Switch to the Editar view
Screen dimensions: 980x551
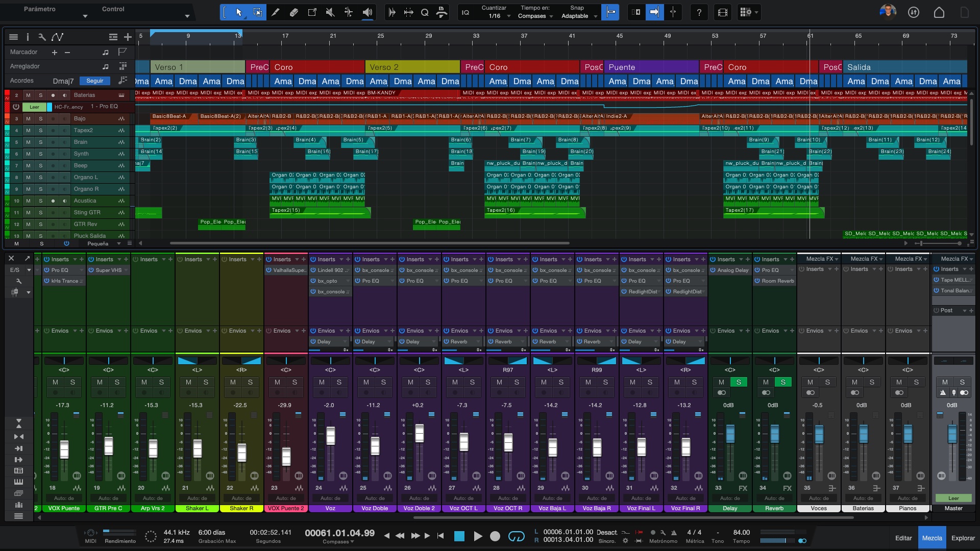tap(903, 538)
